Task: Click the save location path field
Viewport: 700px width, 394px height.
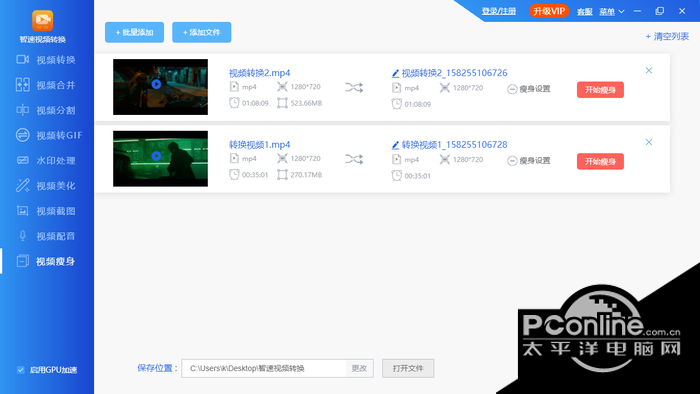Action: pos(264,369)
